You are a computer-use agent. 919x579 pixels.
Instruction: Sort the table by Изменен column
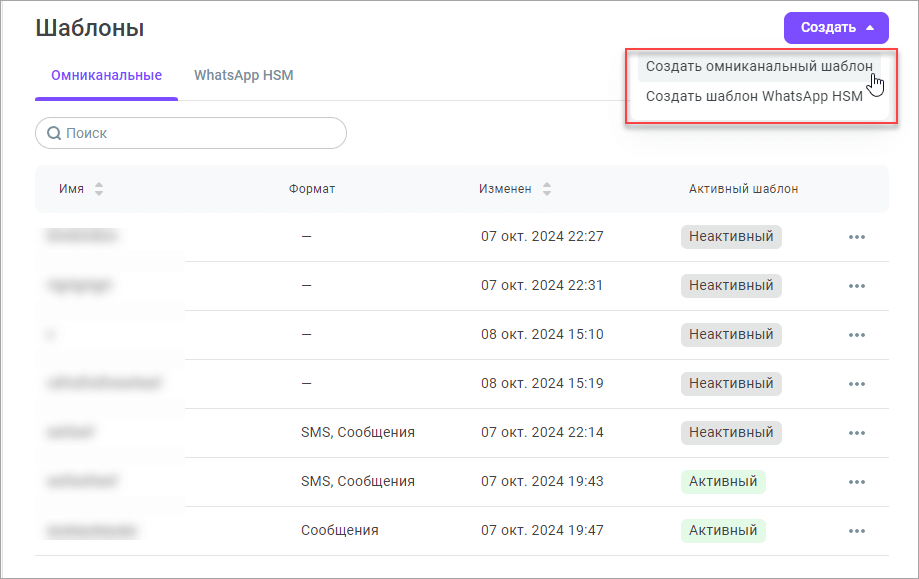[546, 189]
